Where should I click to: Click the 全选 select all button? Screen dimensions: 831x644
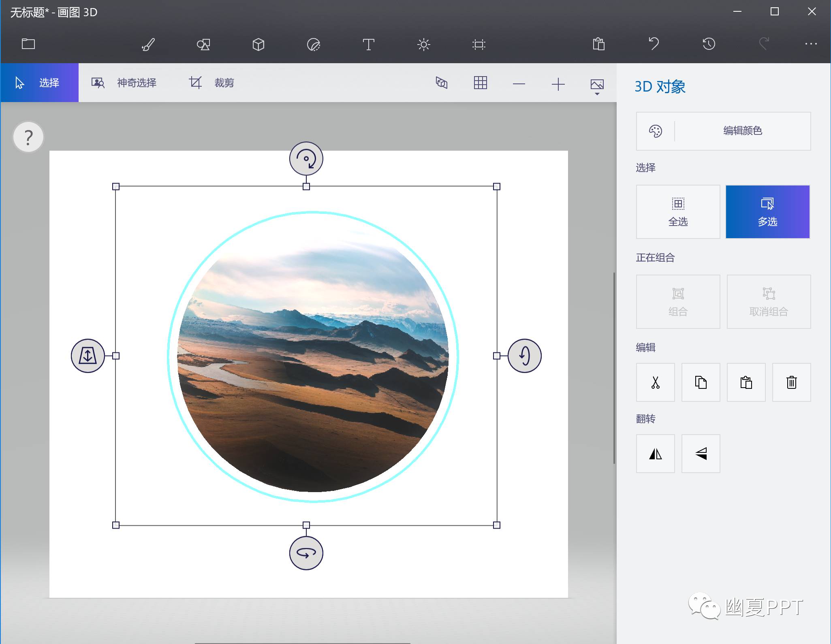click(x=678, y=212)
